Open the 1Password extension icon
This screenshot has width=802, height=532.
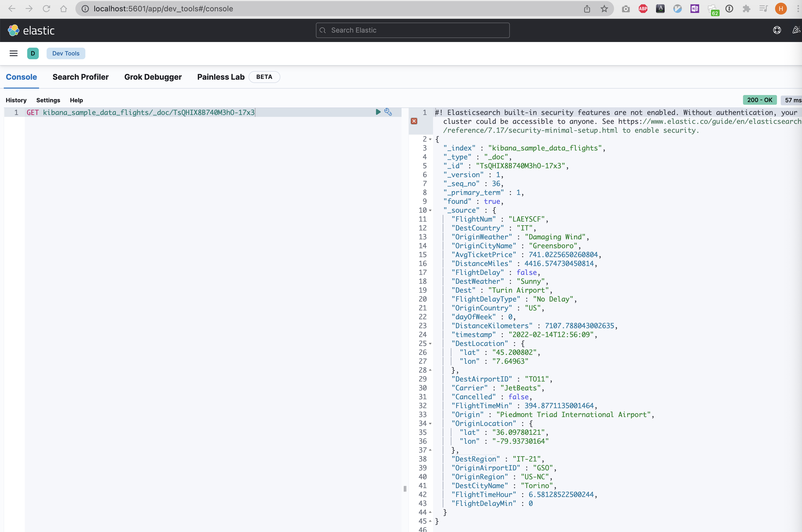tap(729, 9)
